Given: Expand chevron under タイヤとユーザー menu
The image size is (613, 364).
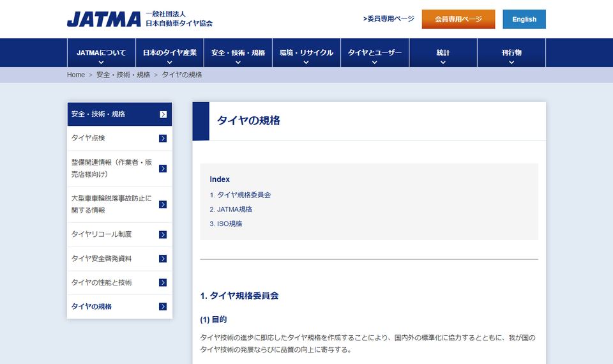Looking at the screenshot, I should pyautogui.click(x=375, y=62).
